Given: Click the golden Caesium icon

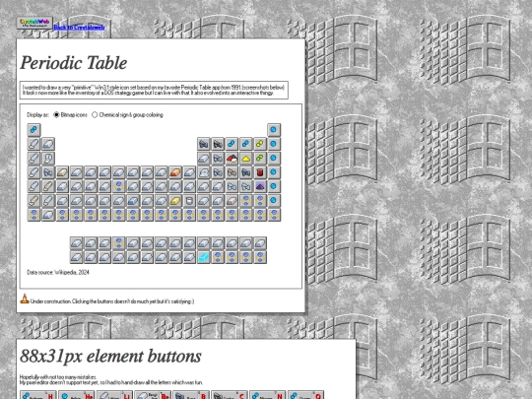Looking at the screenshot, I should (x=33, y=201).
